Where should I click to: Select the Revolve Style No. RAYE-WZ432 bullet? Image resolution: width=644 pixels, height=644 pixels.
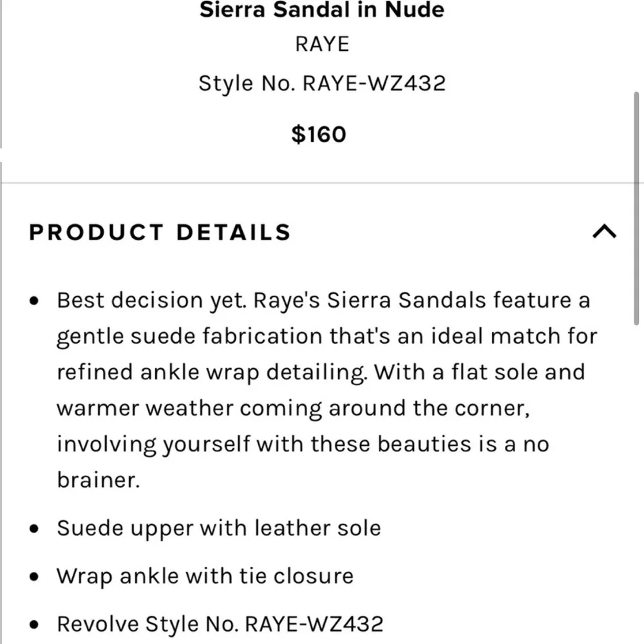(x=220, y=623)
